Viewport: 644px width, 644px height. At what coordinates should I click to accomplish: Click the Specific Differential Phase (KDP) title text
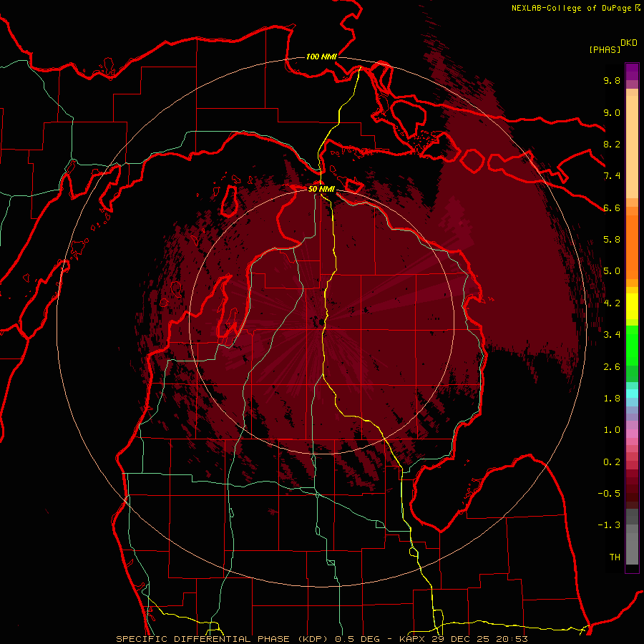[223, 639]
